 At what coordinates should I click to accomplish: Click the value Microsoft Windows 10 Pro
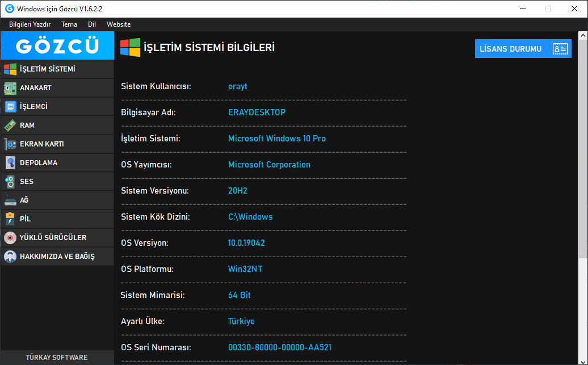click(x=277, y=139)
